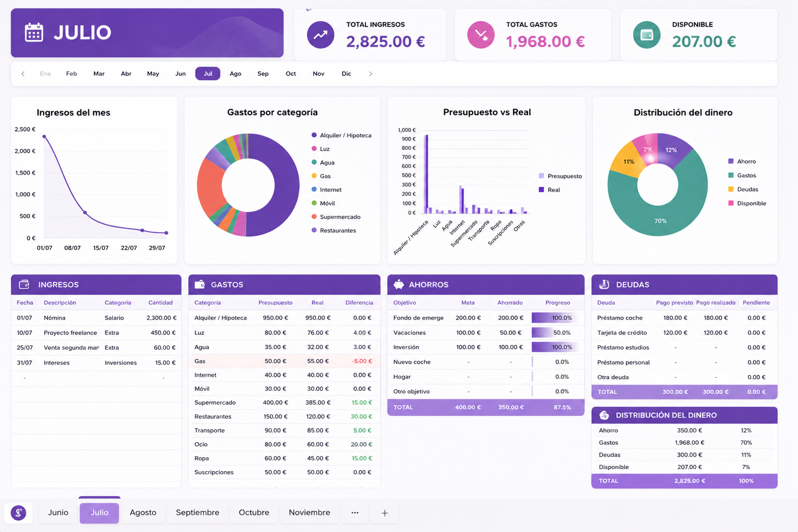Click the Suscripciones expense row label

tap(214, 472)
